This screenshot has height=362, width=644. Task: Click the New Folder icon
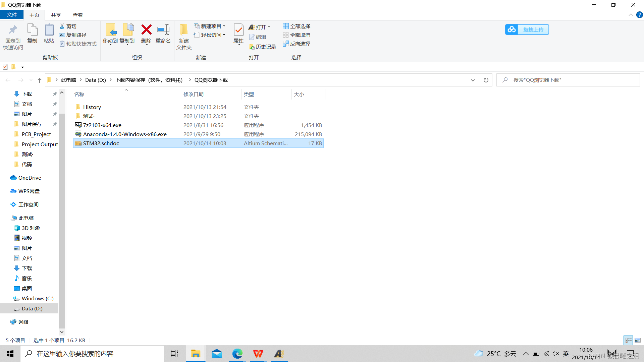pos(183,30)
